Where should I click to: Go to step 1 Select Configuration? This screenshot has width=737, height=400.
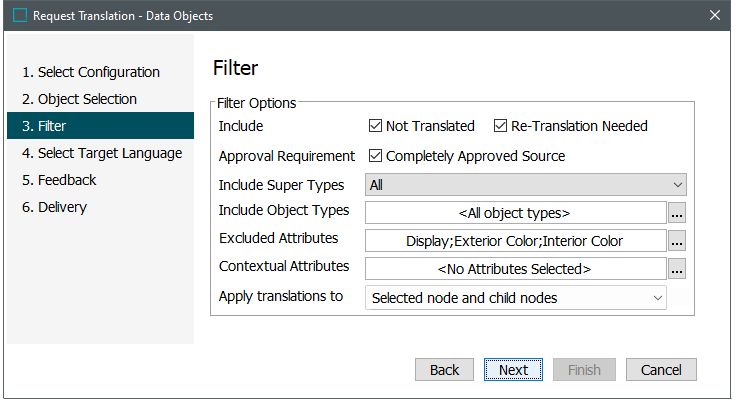pyautogui.click(x=91, y=72)
